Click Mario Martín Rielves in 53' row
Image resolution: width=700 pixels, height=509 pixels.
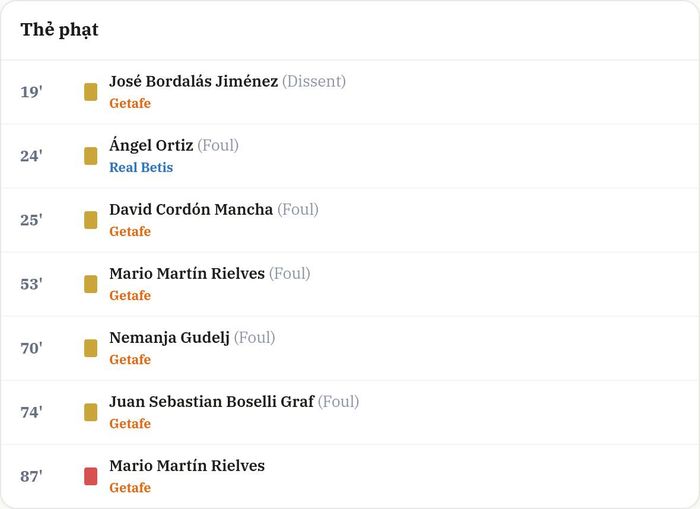[x=187, y=273]
